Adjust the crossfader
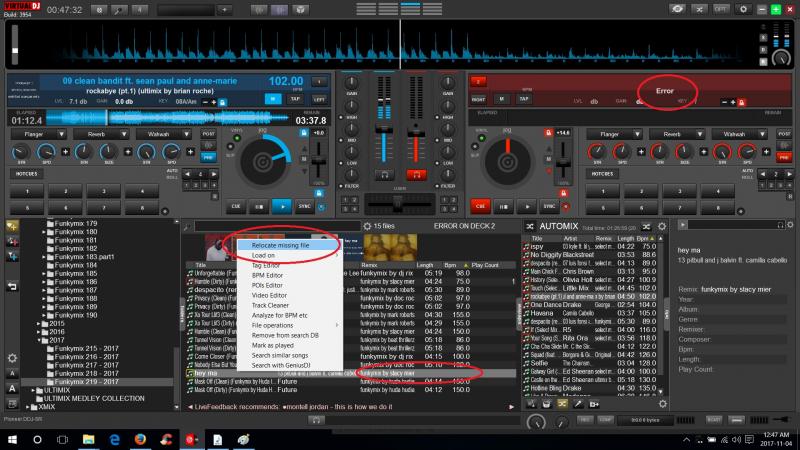Screen dimensions: 800x450 398,204
